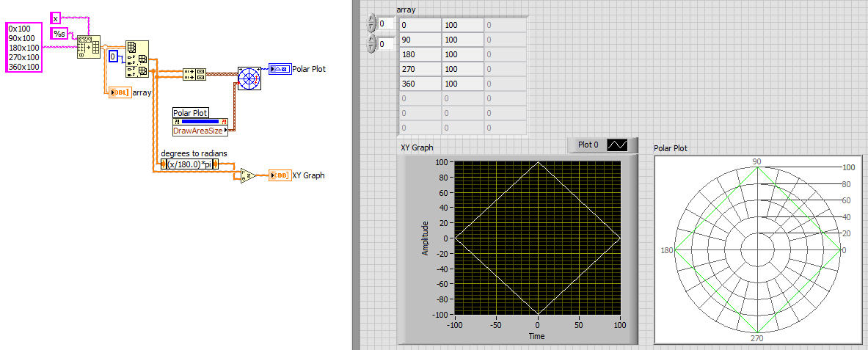The image size is (868, 350).
Task: Click the array cell containing 90
Action: [x=419, y=40]
